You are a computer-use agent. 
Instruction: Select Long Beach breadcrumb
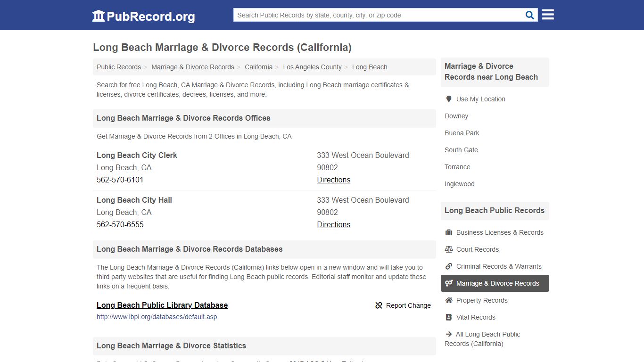pyautogui.click(x=370, y=67)
